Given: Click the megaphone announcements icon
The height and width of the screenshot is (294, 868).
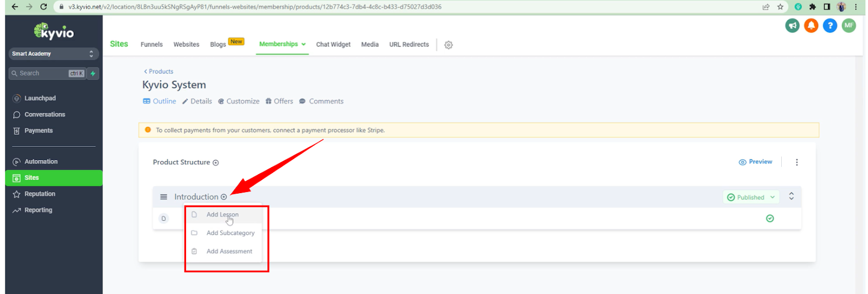Looking at the screenshot, I should click(792, 25).
